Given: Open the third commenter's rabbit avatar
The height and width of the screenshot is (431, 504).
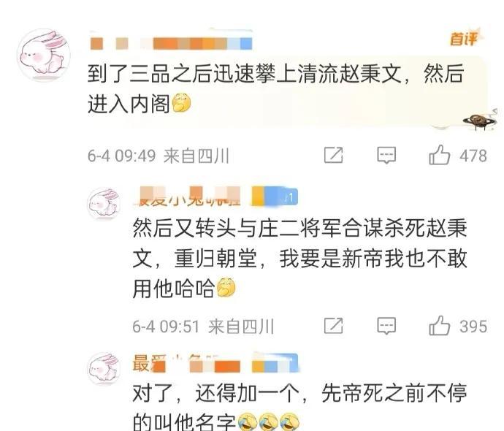Looking at the screenshot, I should (104, 367).
